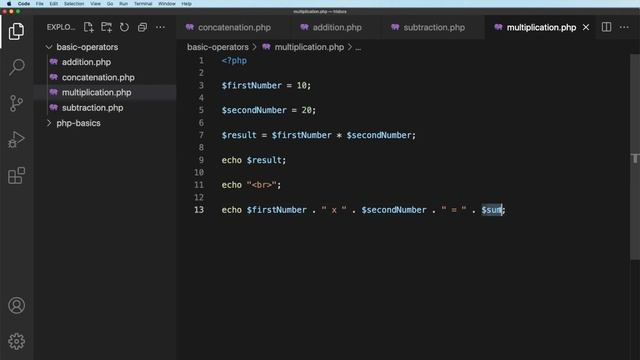Screen dimensions: 640x360
Task: Click line number 7 in gutter
Action: [201, 135]
